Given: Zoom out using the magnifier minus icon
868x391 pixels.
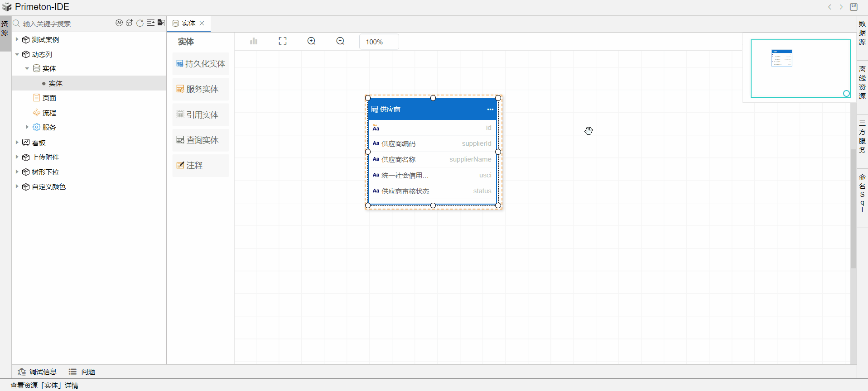Looking at the screenshot, I should pos(341,41).
